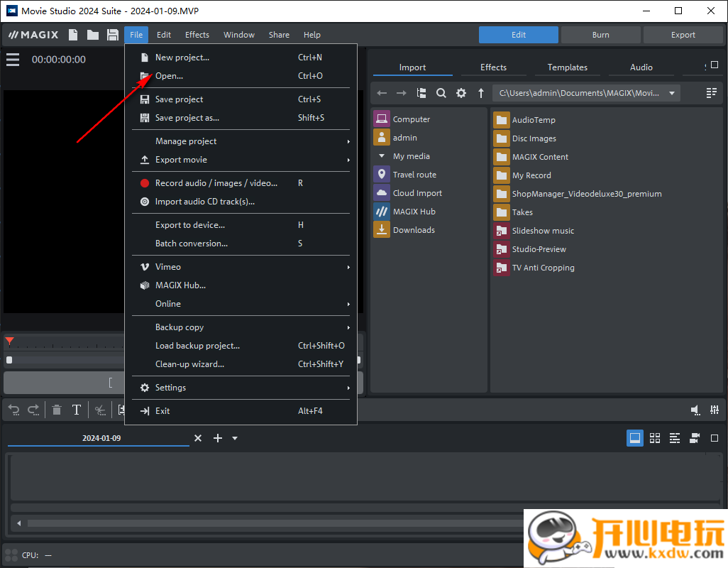Image resolution: width=728 pixels, height=568 pixels.
Task: Click the new project page icon in toolbar
Action: [73, 35]
